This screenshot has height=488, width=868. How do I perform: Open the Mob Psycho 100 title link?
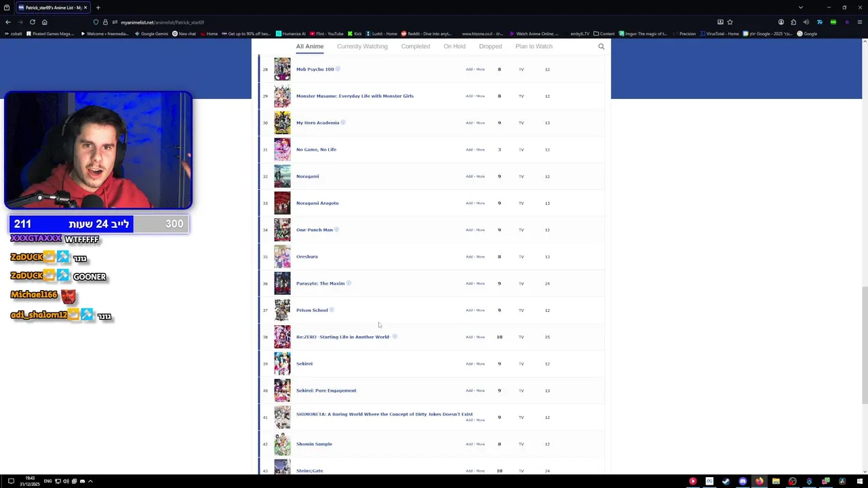coord(315,69)
